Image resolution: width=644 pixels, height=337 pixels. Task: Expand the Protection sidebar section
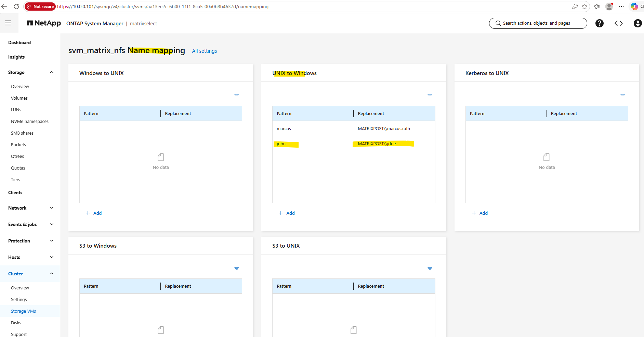coord(52,241)
